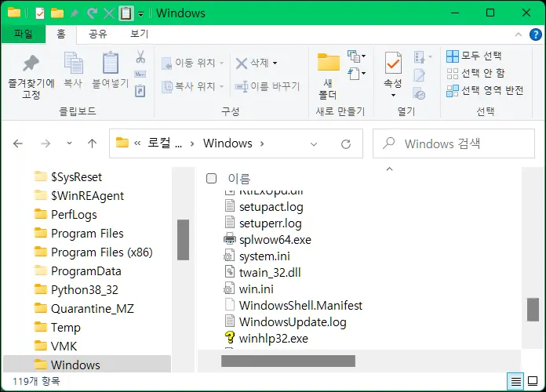This screenshot has width=546, height=392.
Task: Toggle the select-all checkbox beside 이름
Action: (x=211, y=178)
